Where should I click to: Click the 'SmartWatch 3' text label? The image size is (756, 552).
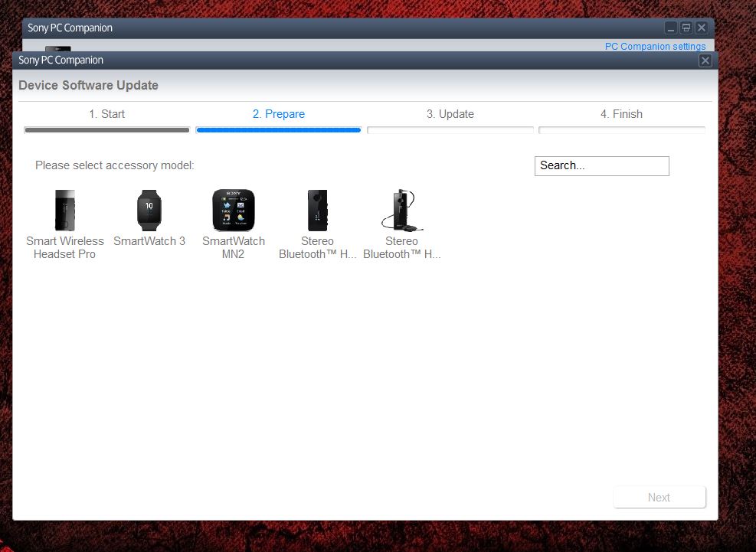click(x=149, y=241)
